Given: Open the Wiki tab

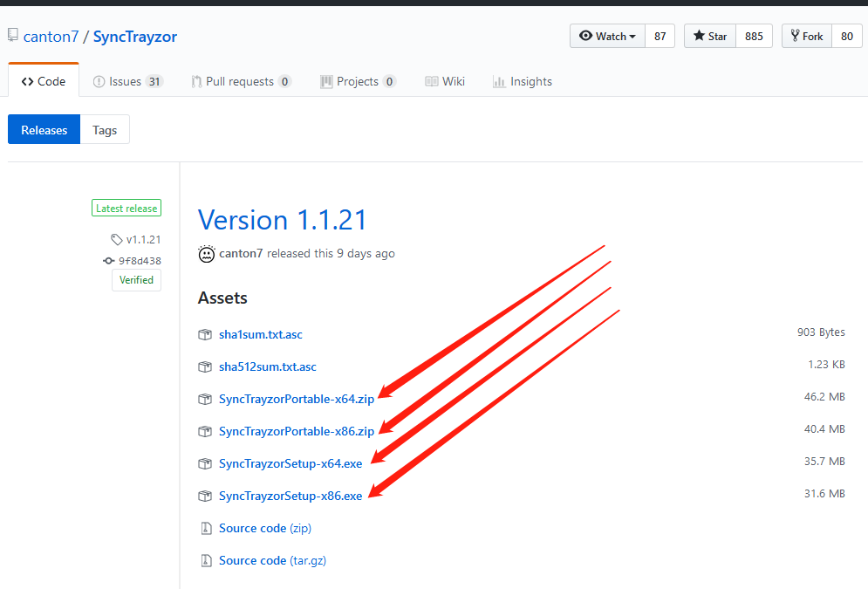Looking at the screenshot, I should tap(445, 81).
